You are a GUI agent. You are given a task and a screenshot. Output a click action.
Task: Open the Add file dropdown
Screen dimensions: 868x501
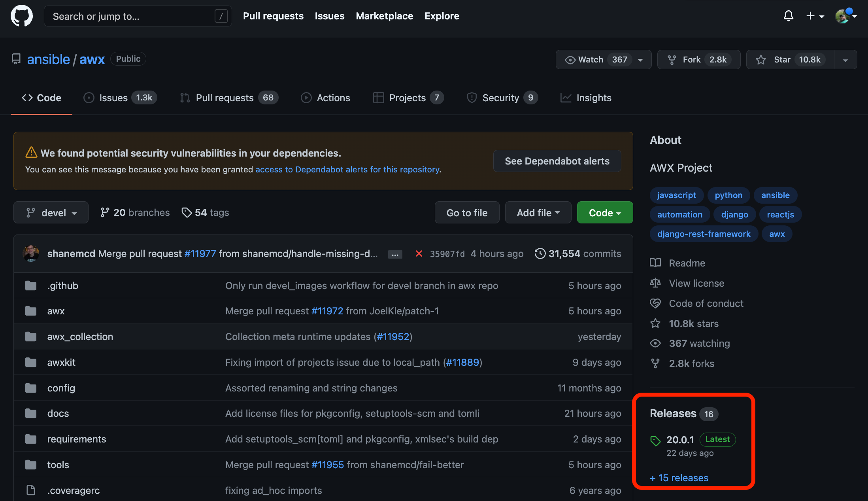coord(538,213)
